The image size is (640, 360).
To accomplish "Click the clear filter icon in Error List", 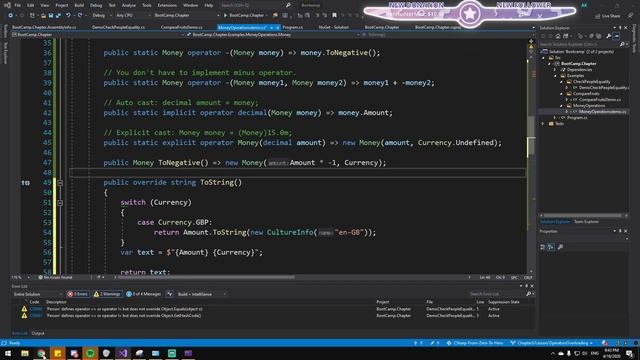I will 170,294.
